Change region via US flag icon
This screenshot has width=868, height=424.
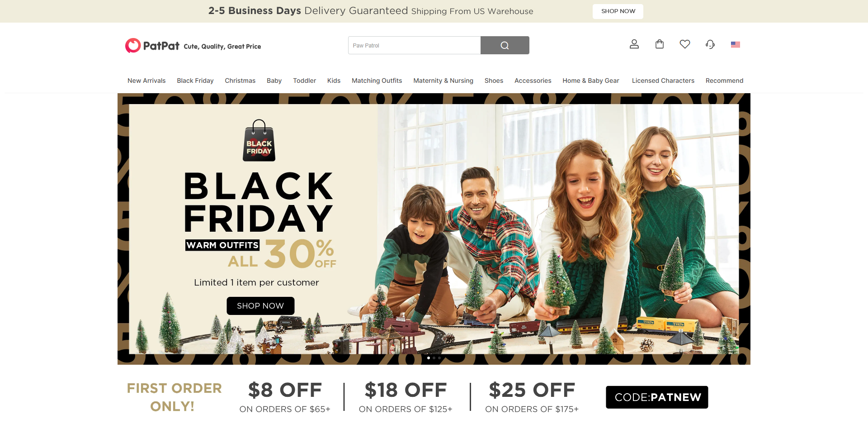point(736,44)
